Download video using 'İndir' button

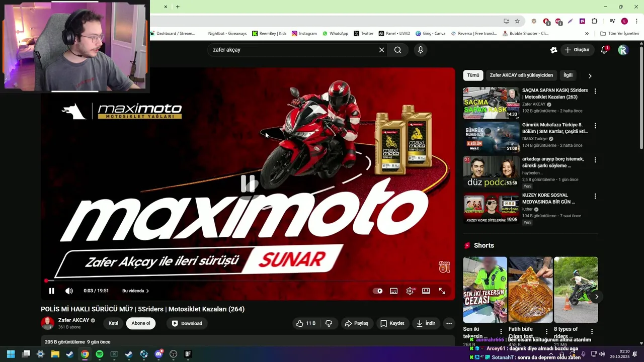(426, 323)
